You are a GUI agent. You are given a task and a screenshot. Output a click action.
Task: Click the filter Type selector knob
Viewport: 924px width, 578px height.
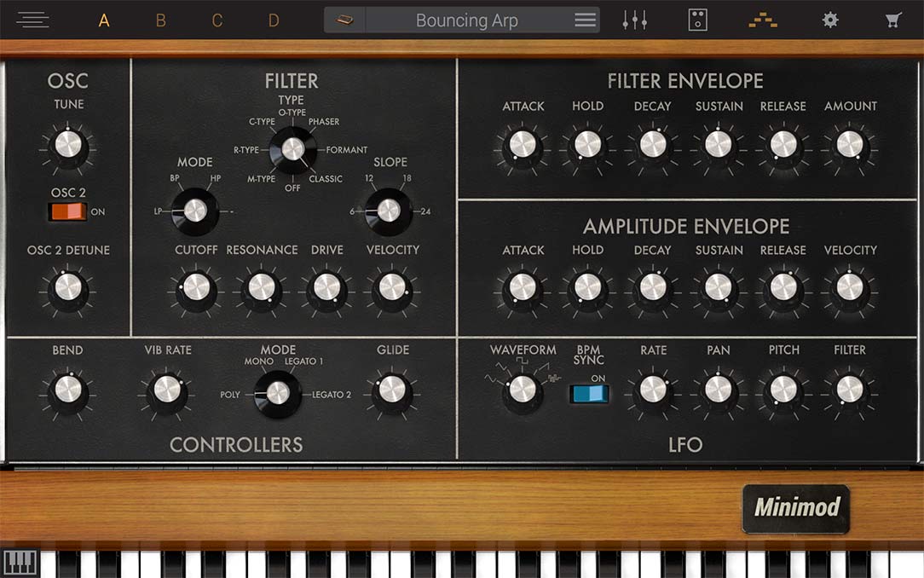click(x=292, y=149)
